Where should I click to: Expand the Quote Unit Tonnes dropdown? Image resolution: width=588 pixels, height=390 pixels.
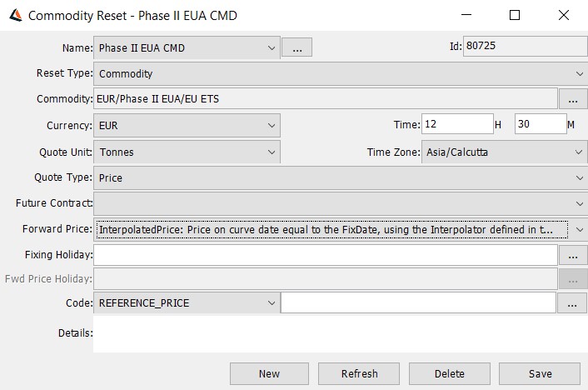[187, 152]
